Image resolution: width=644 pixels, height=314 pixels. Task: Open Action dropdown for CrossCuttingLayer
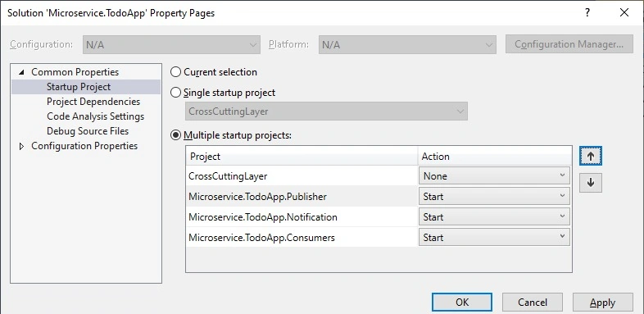494,176
